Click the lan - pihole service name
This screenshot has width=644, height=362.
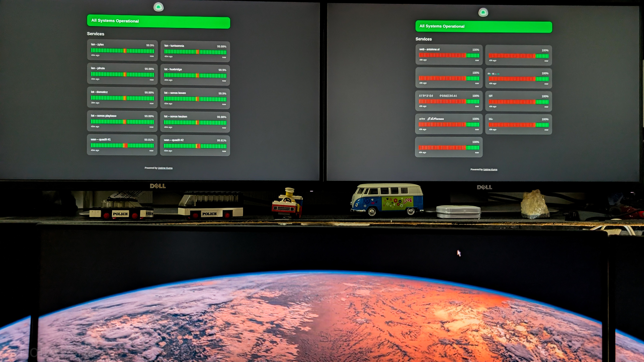[98, 68]
